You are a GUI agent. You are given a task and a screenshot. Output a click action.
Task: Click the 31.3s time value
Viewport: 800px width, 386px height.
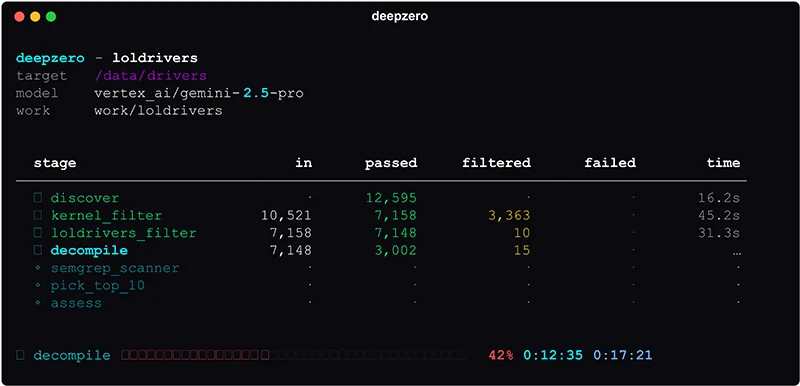pyautogui.click(x=719, y=233)
